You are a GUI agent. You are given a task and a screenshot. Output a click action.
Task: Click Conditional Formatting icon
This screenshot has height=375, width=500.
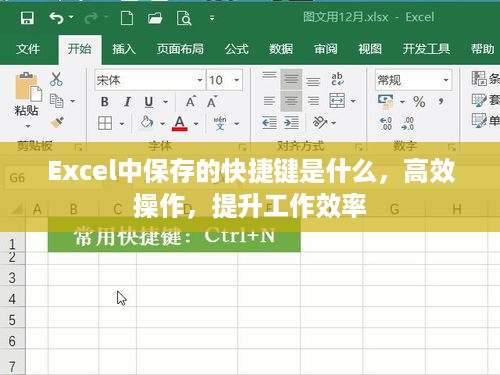tap(479, 78)
